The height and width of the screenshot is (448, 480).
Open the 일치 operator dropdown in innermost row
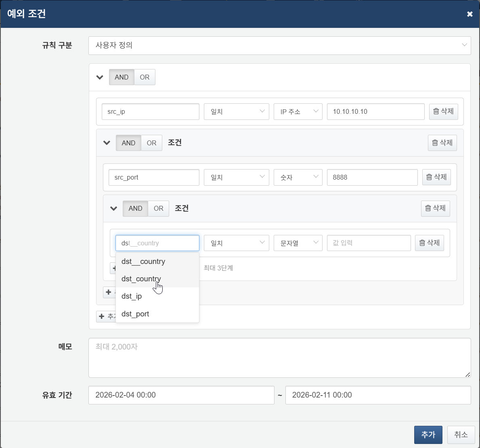(x=236, y=243)
